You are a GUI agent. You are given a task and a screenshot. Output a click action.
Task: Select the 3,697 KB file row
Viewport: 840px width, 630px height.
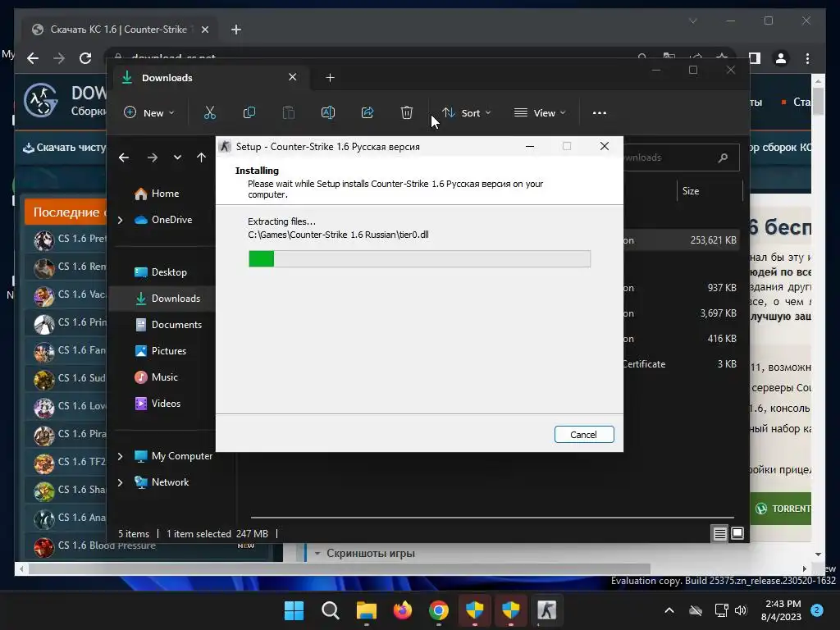click(680, 313)
